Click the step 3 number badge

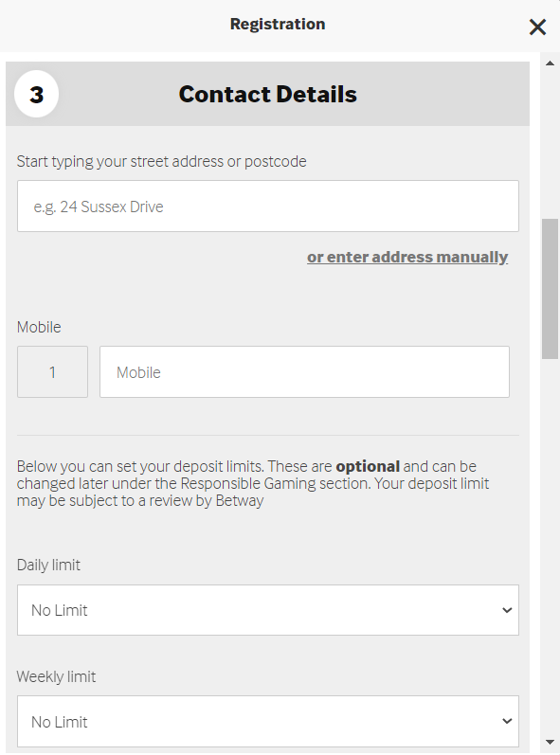(x=37, y=94)
